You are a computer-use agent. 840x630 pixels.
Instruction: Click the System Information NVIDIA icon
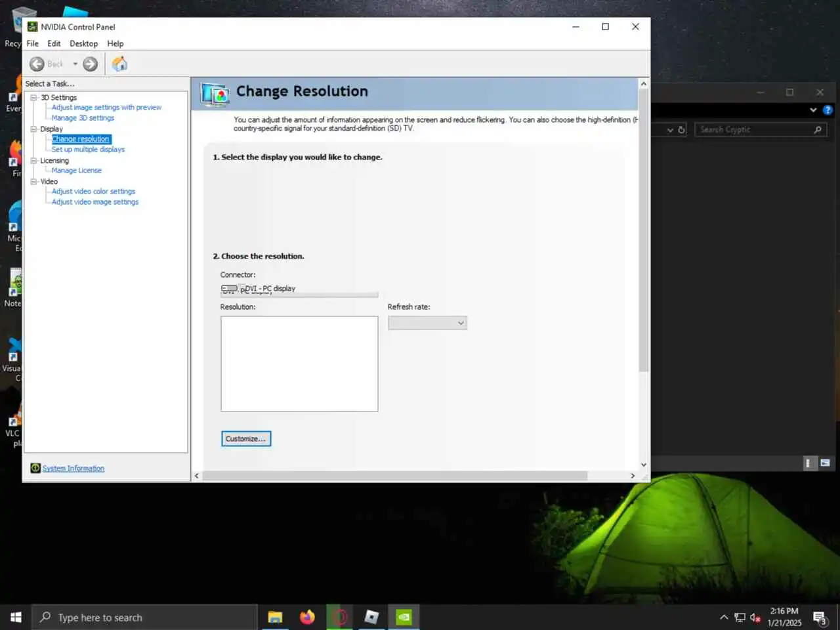[x=35, y=468]
